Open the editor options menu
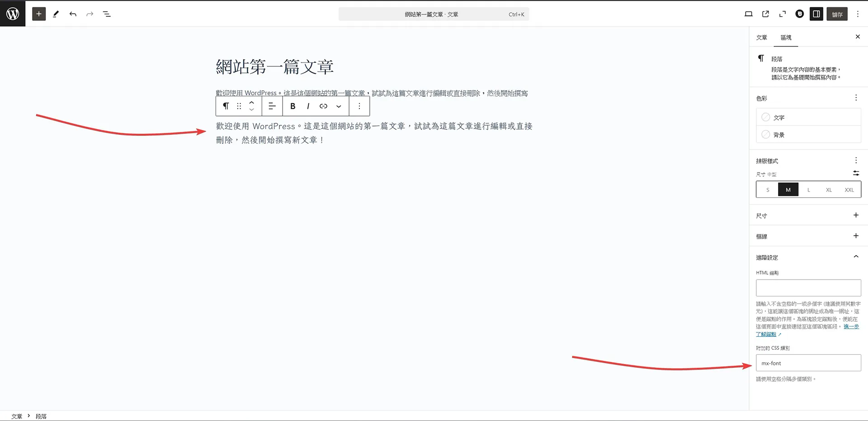868x421 pixels. pos(858,14)
